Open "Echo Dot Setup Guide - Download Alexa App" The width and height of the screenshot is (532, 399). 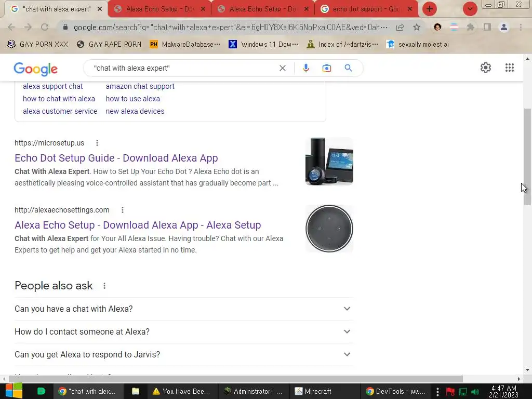116,158
